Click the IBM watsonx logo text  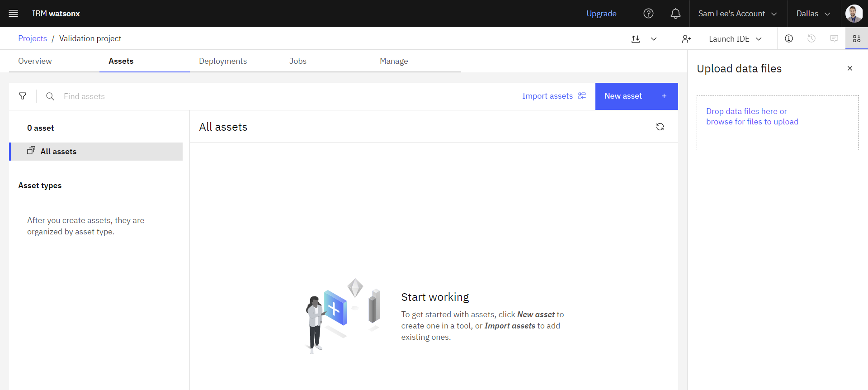[x=56, y=14]
